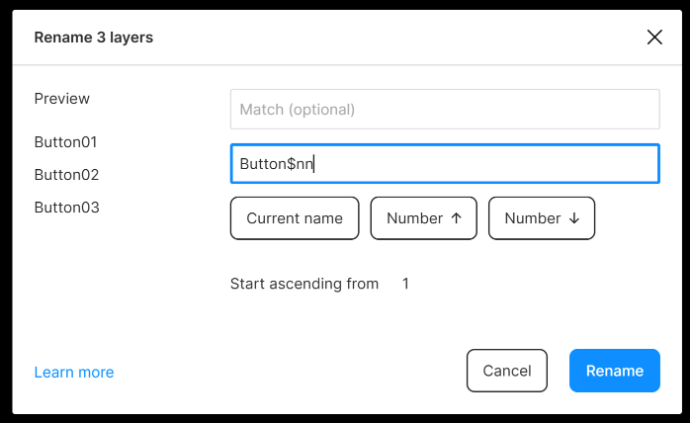This screenshot has width=690, height=423.
Task: Add an ascending Number token
Action: click(423, 218)
